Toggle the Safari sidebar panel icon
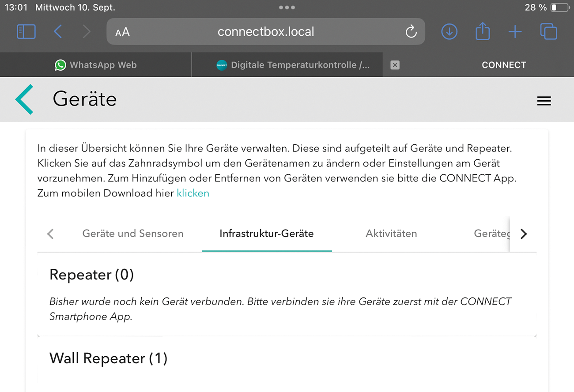Viewport: 574px width, 392px height. click(x=26, y=32)
